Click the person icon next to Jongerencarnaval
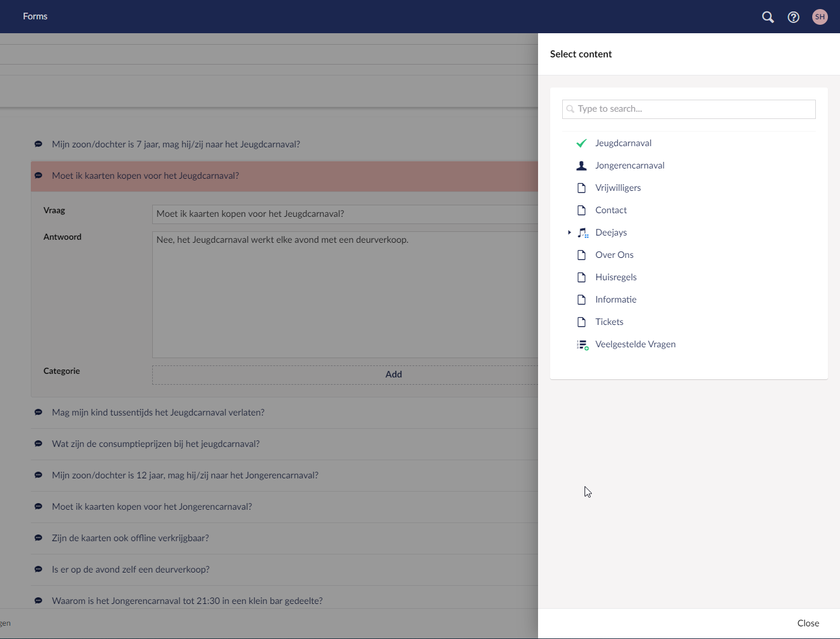The height and width of the screenshot is (639, 840). click(582, 165)
